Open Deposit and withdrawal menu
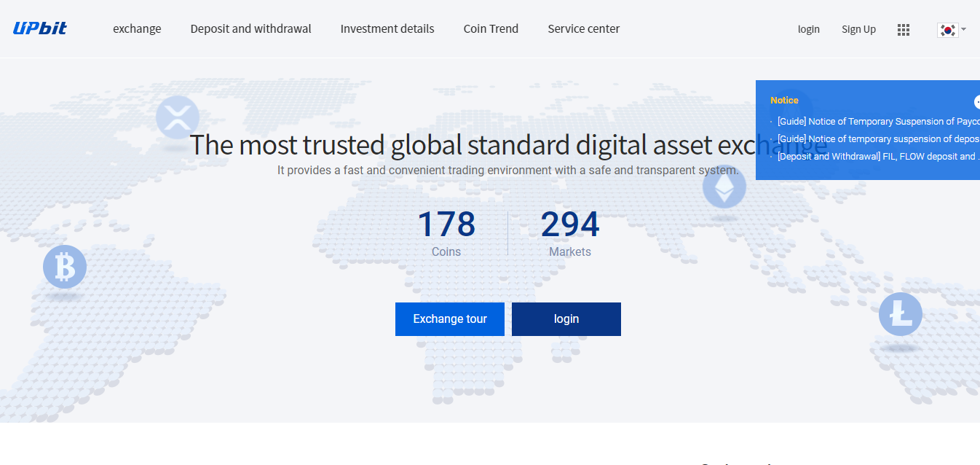 (x=250, y=29)
